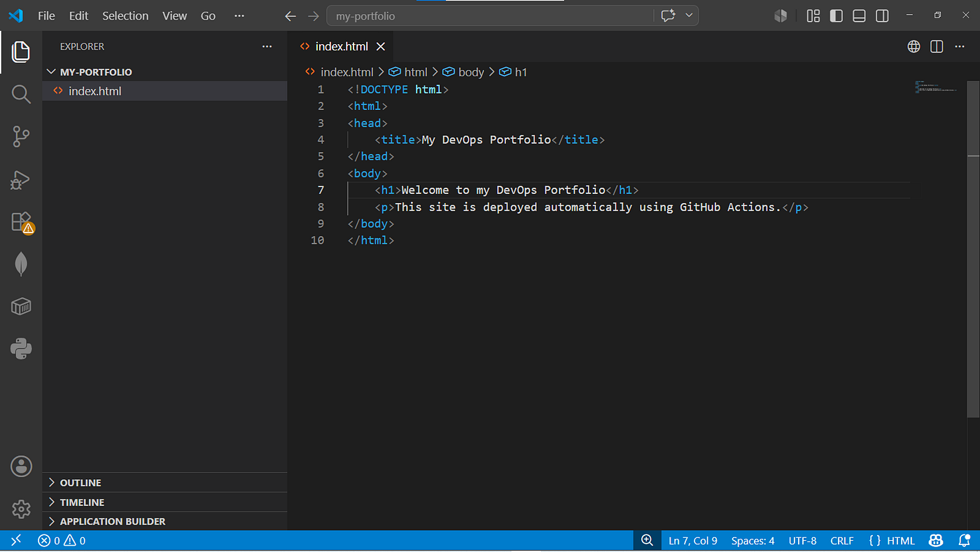The width and height of the screenshot is (980, 552).
Task: Open Copilot status icon in status bar
Action: click(x=936, y=540)
